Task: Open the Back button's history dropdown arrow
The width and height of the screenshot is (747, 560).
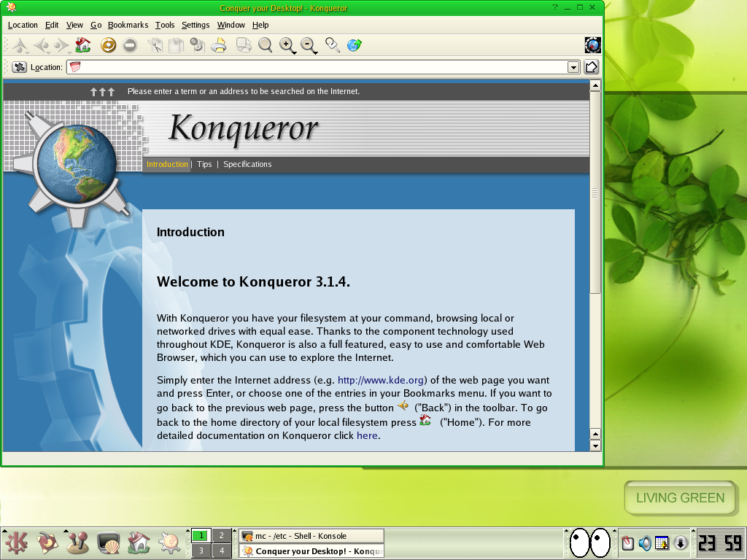Action: (x=50, y=52)
